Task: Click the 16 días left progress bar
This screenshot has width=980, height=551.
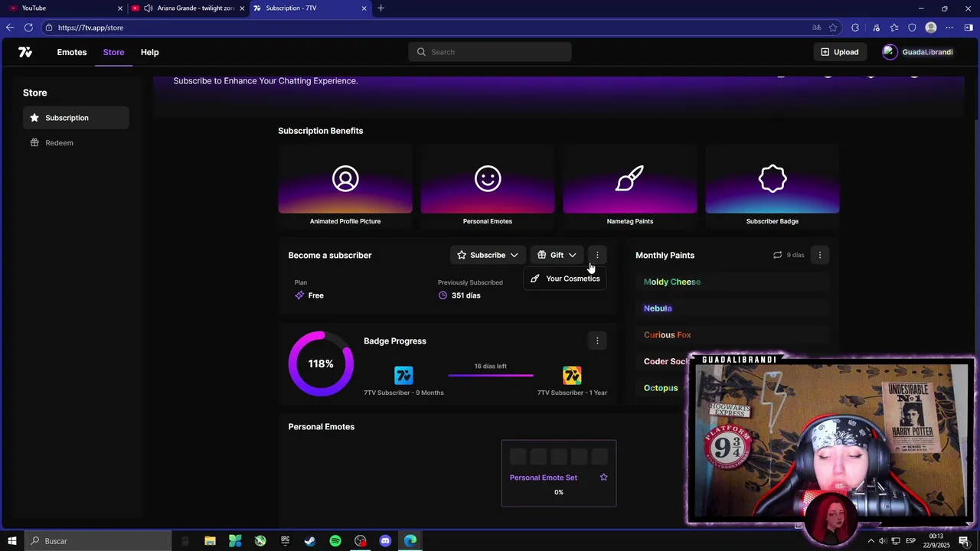Action: [x=491, y=375]
